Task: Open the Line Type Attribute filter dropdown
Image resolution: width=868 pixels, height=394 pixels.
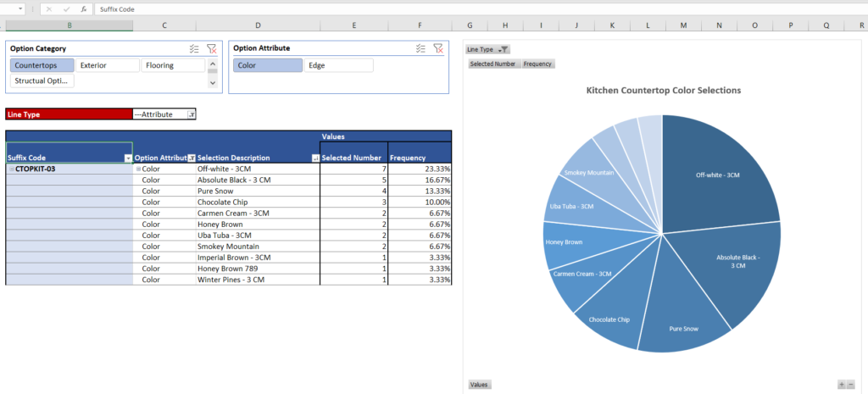Action: coord(191,114)
